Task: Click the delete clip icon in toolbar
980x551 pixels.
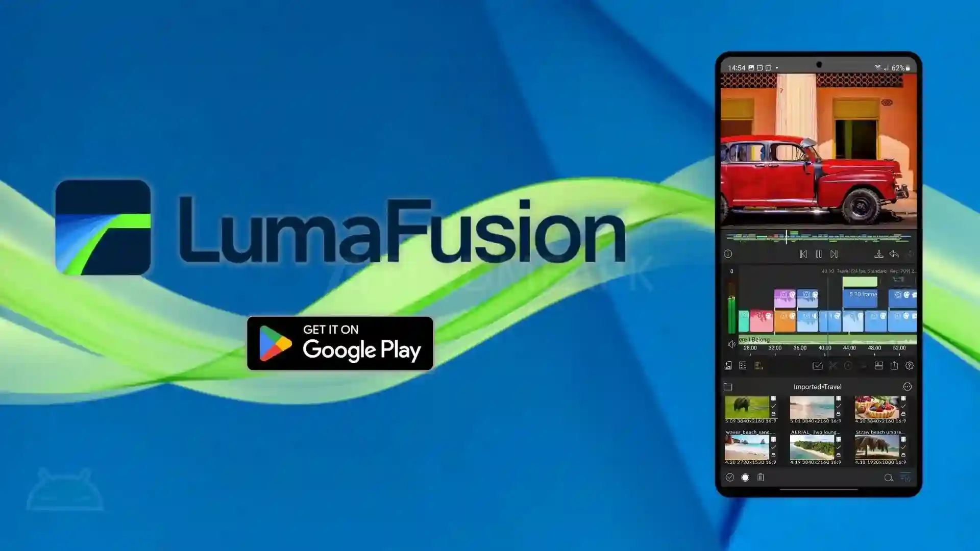Action: tap(761, 477)
